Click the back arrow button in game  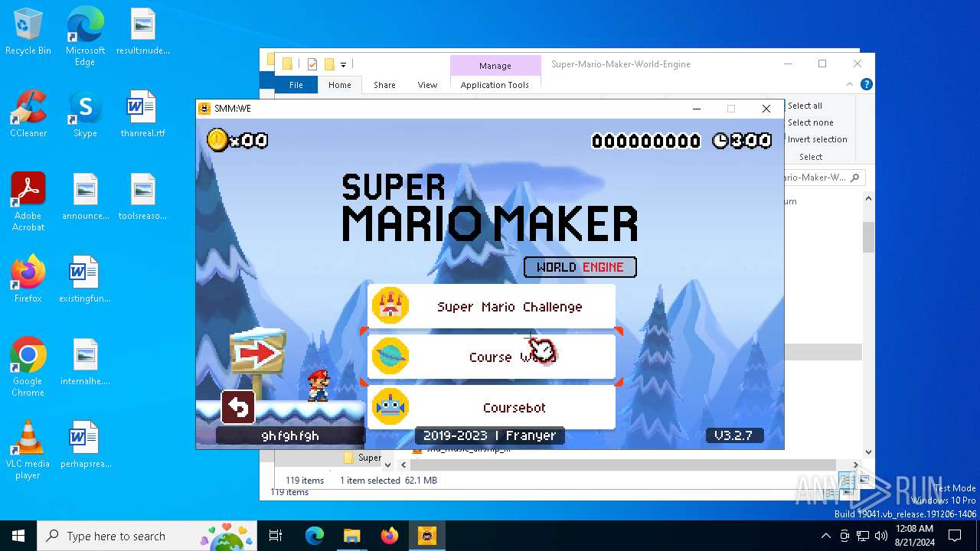point(238,407)
